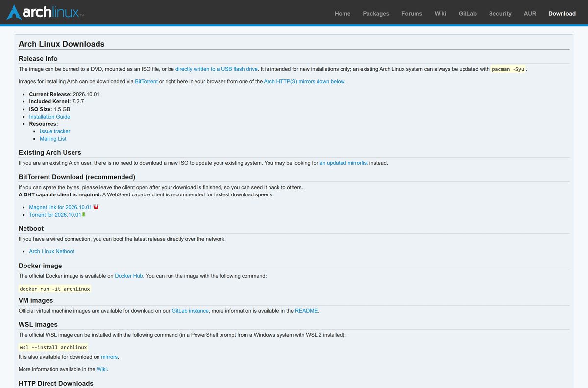Click the 'BitTorrent Download (recommended)' heading
The width and height of the screenshot is (588, 388).
(77, 177)
